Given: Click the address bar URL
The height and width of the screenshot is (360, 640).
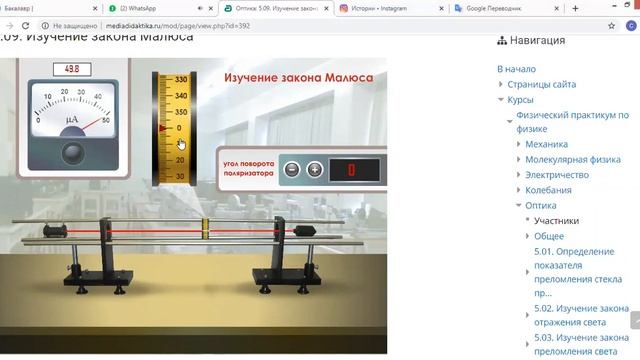Looking at the screenshot, I should [178, 26].
